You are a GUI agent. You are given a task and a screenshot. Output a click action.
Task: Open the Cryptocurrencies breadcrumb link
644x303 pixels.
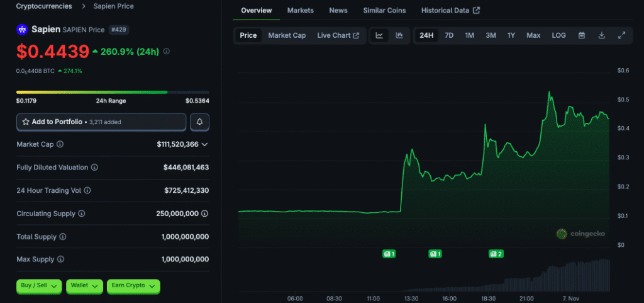[x=43, y=6]
